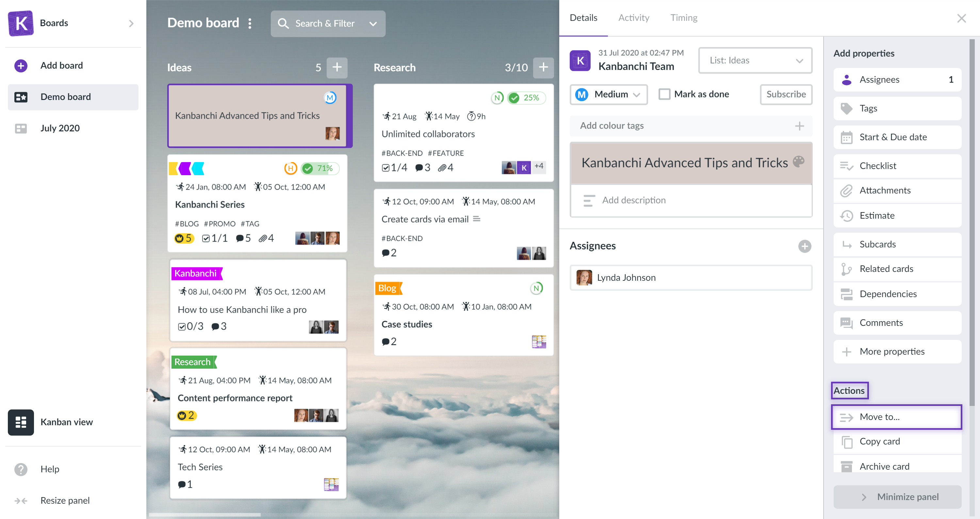
Task: Toggle the 25% done badge on Unlimited collaborators
Action: (527, 98)
